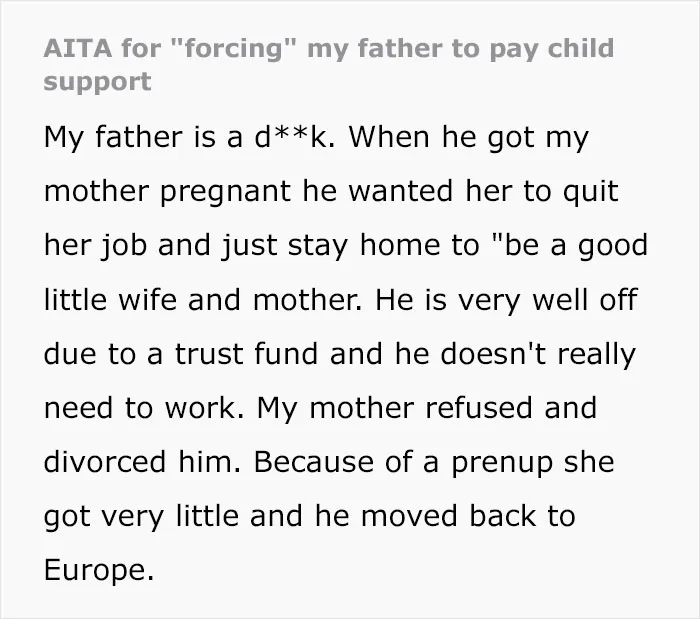Viewport: 700px width, 619px height.
Task: Click the word "support" in the title
Action: click(x=97, y=82)
